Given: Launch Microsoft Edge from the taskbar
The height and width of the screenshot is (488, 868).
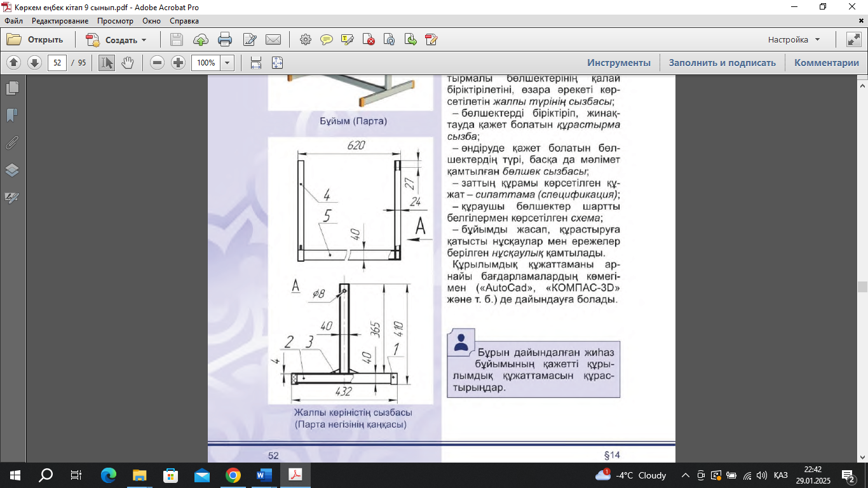Looking at the screenshot, I should click(x=109, y=475).
